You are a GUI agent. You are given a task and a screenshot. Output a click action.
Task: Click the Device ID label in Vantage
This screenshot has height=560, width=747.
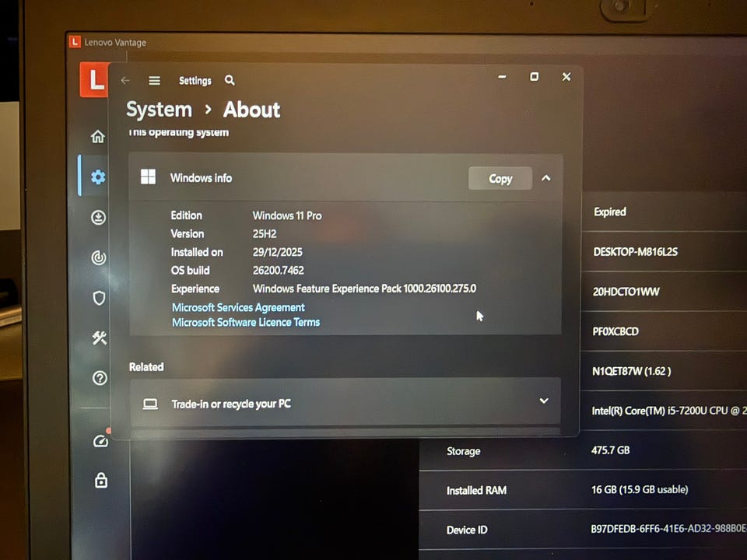point(467,530)
